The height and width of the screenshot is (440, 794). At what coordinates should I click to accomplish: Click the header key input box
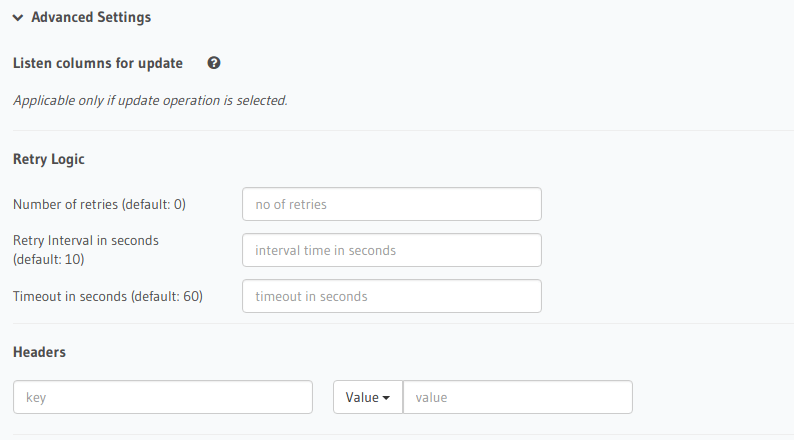coord(163,397)
